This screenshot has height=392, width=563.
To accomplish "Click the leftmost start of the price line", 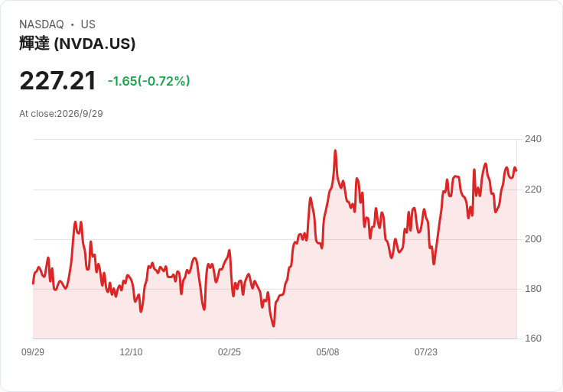I will pyautogui.click(x=34, y=283).
